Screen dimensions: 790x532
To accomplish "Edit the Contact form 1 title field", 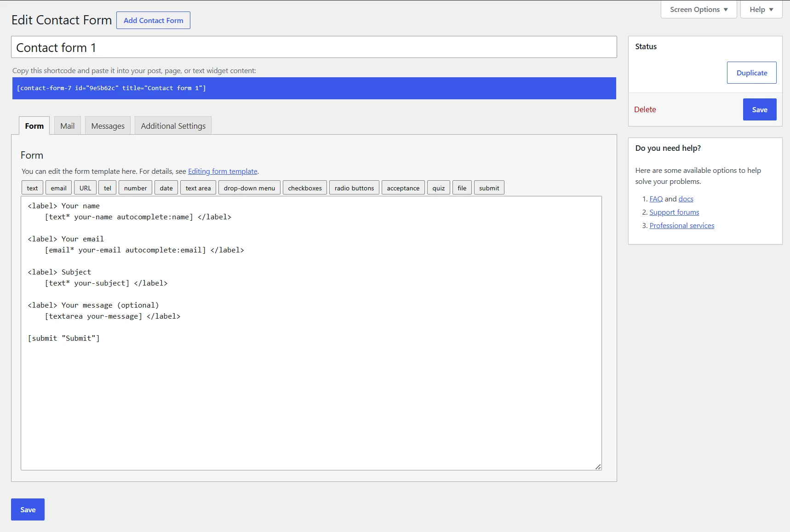I will [314, 47].
